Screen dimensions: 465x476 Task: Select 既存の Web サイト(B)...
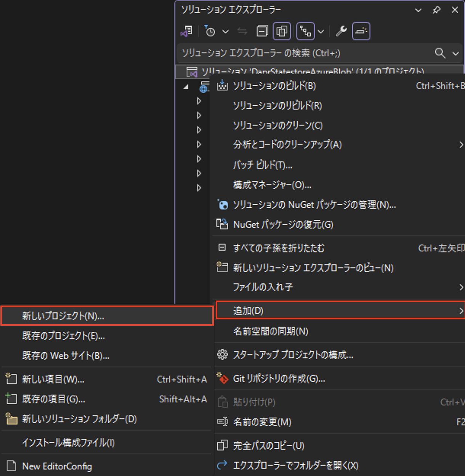pos(107,356)
